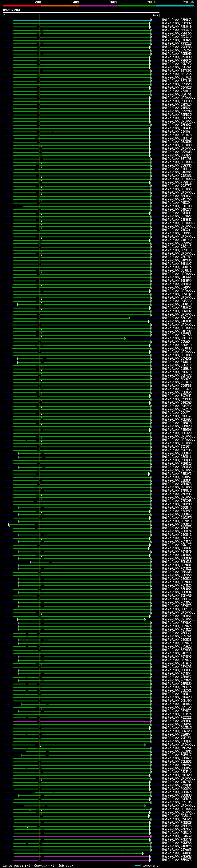Open hit UniRef100_B6SZ64
Screen dimensions: 197x868
177,50
